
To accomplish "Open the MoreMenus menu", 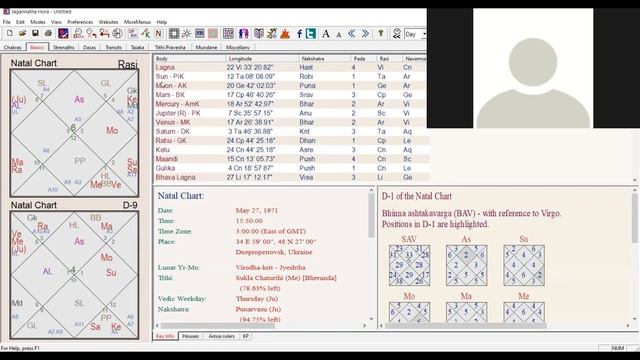I will click(138, 22).
